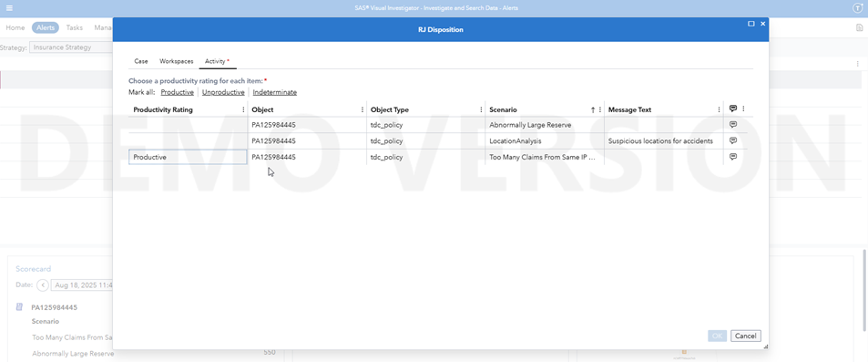Screen dimensions: 868x362
Task: Click the Scorecard date field
Action: pos(82,285)
